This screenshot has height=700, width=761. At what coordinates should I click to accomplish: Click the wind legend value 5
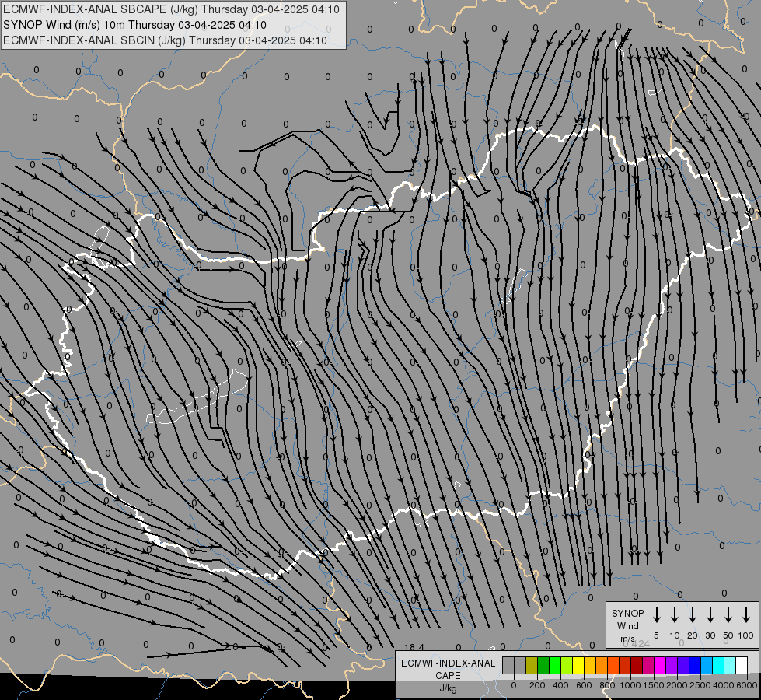[656, 635]
